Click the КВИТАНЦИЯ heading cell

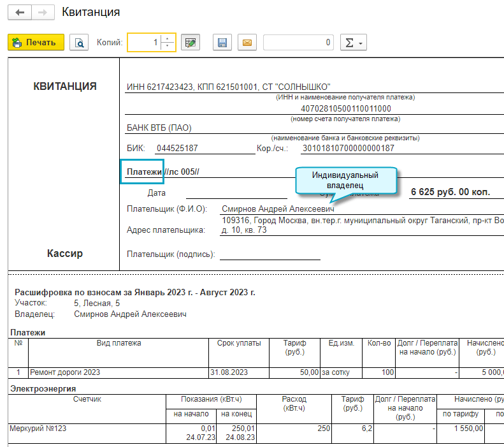65,86
